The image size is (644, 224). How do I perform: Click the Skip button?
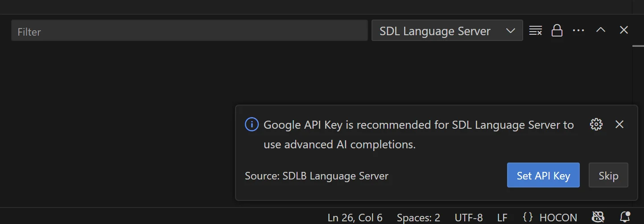pyautogui.click(x=608, y=175)
